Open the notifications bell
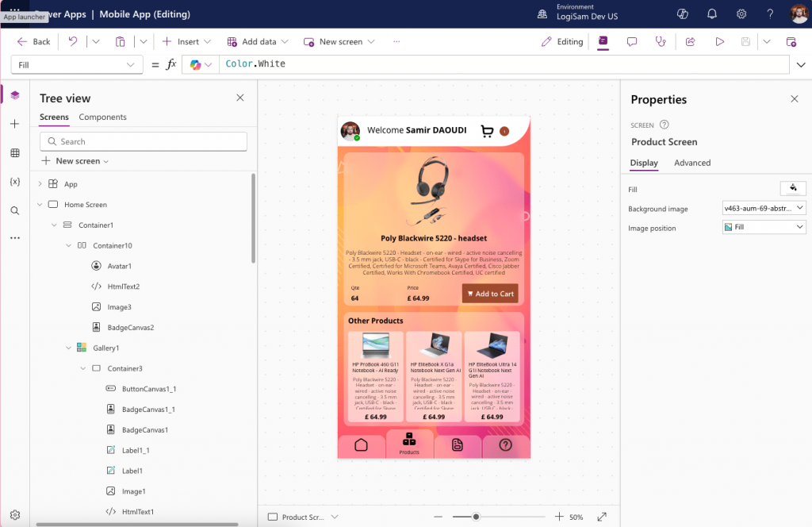This screenshot has height=527, width=812. (x=712, y=14)
